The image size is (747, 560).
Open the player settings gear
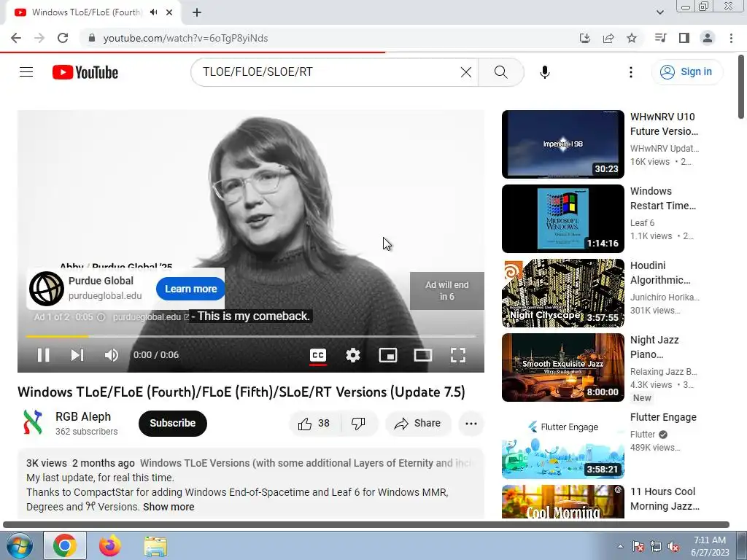(352, 355)
